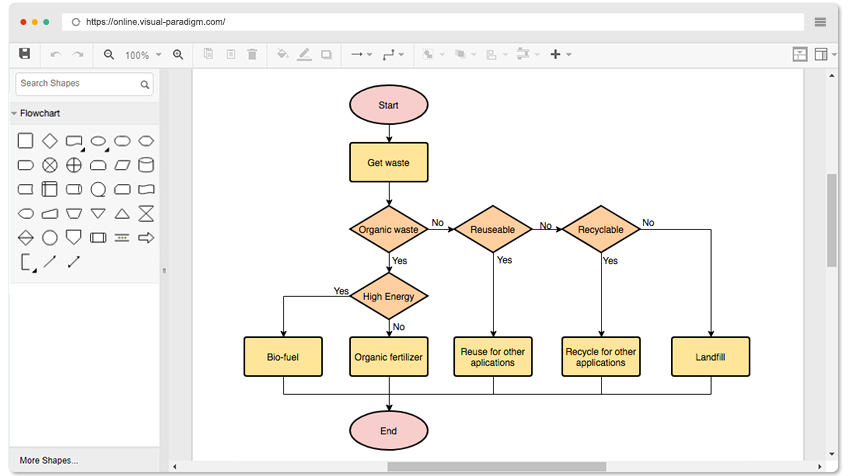This screenshot has width=848, height=476.
Task: Select the wavy paper tape shape
Action: 146,189
